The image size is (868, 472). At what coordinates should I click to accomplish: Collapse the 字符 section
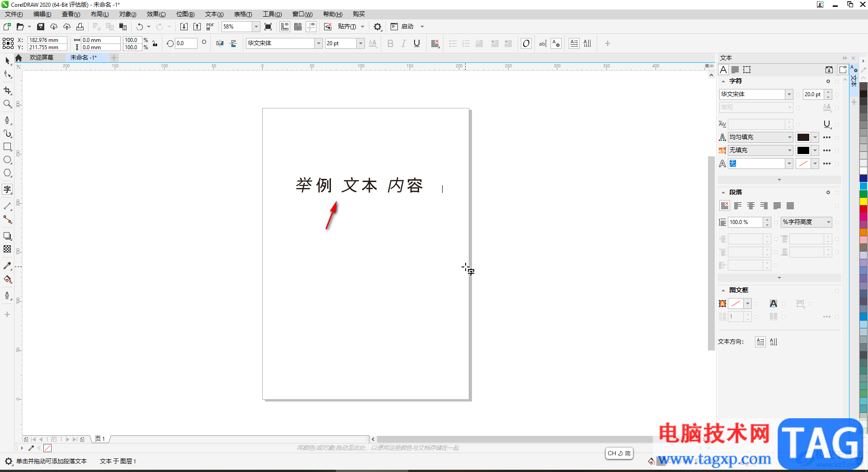(x=723, y=81)
